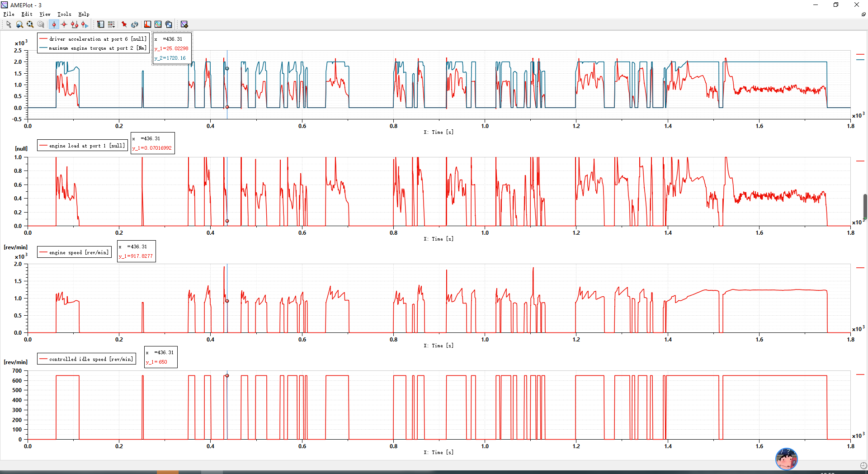Click the clock icon at bottom right corner
The image size is (868, 474).
coord(863,465)
